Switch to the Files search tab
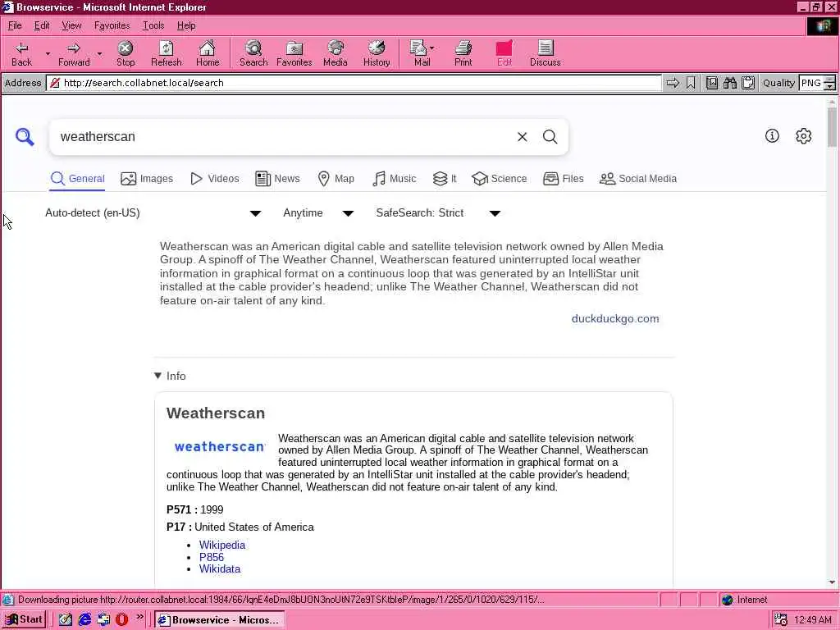Viewport: 840px width, 630px height. 563,179
